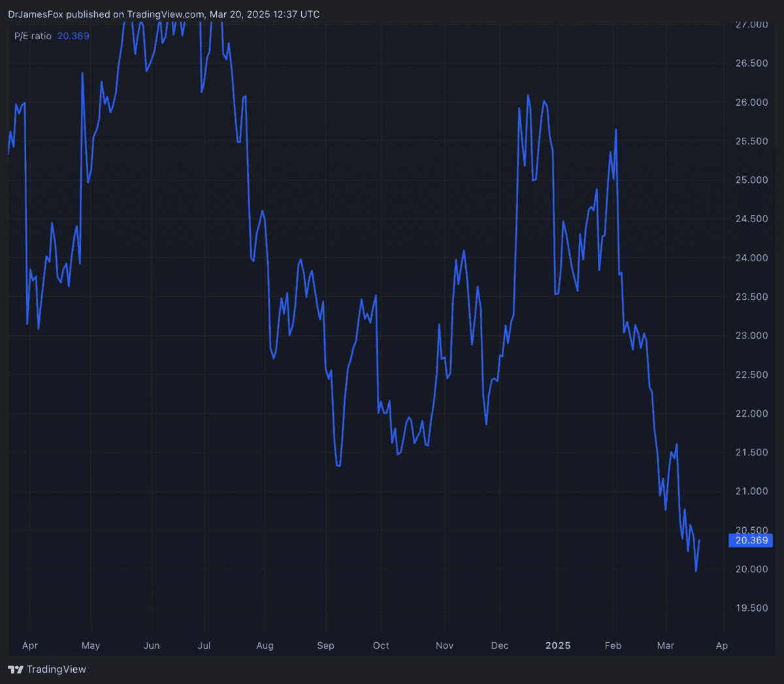Click the Mar 20, 2025 publish timestamp
This screenshot has height=684, width=784.
pyautogui.click(x=265, y=14)
